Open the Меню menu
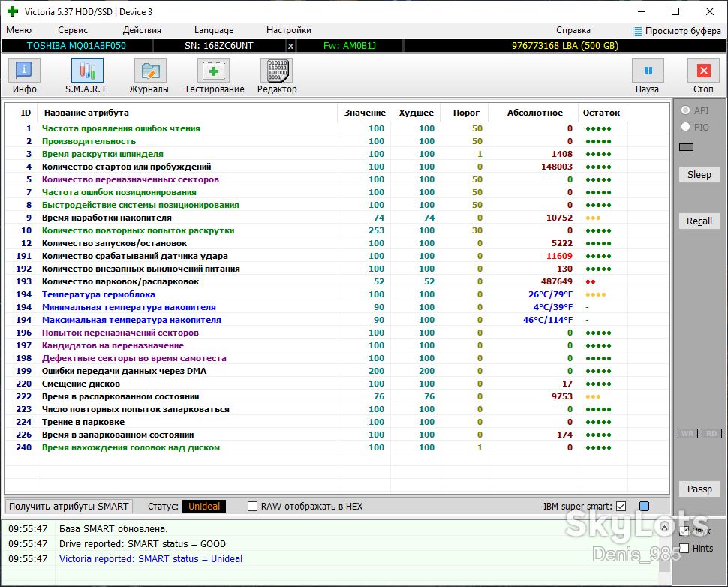This screenshot has width=728, height=587. (x=19, y=30)
